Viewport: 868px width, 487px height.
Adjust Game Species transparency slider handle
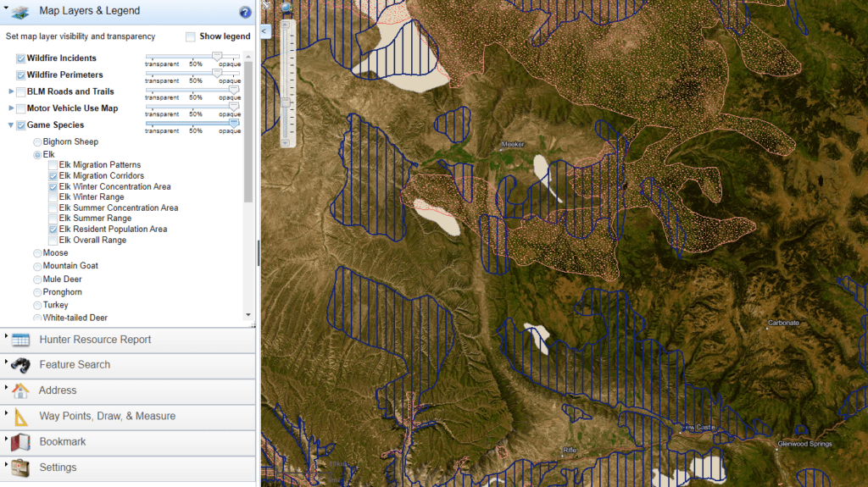tap(234, 124)
